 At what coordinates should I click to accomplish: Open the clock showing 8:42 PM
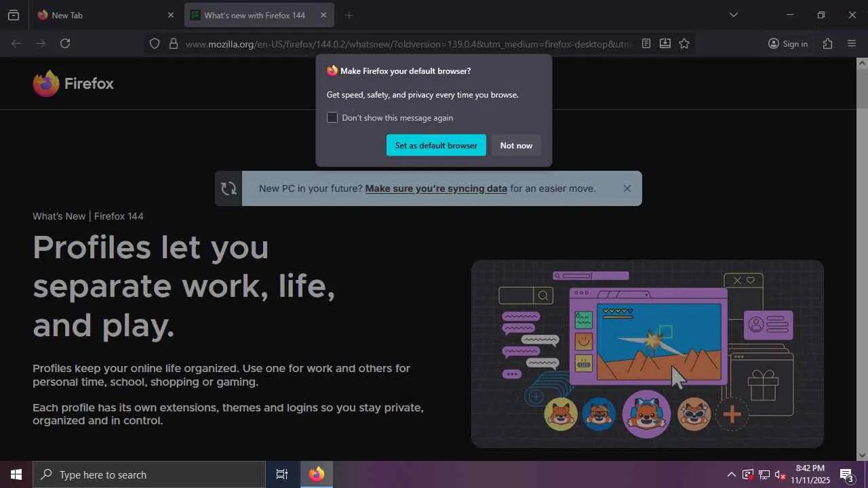(x=810, y=474)
